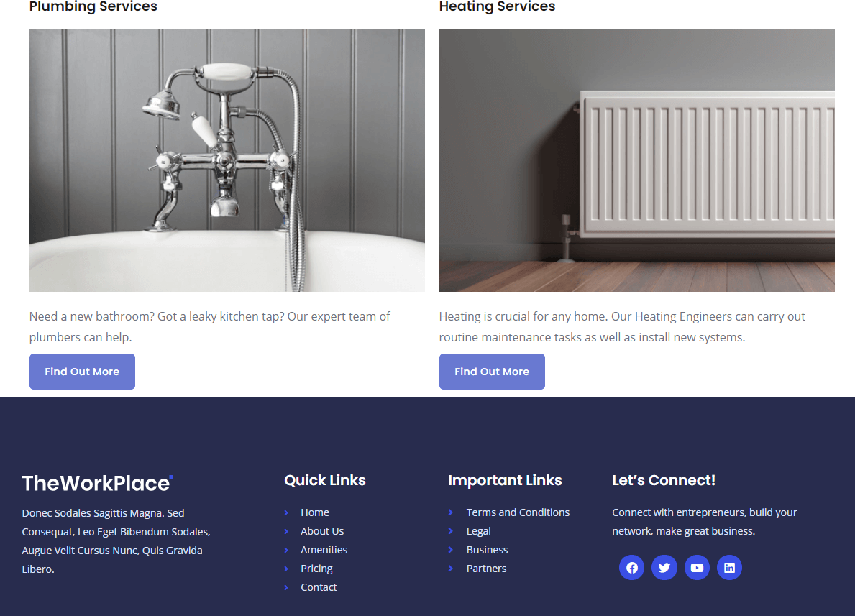This screenshot has width=855, height=616.
Task: Select the Contact footer link
Action: point(319,587)
